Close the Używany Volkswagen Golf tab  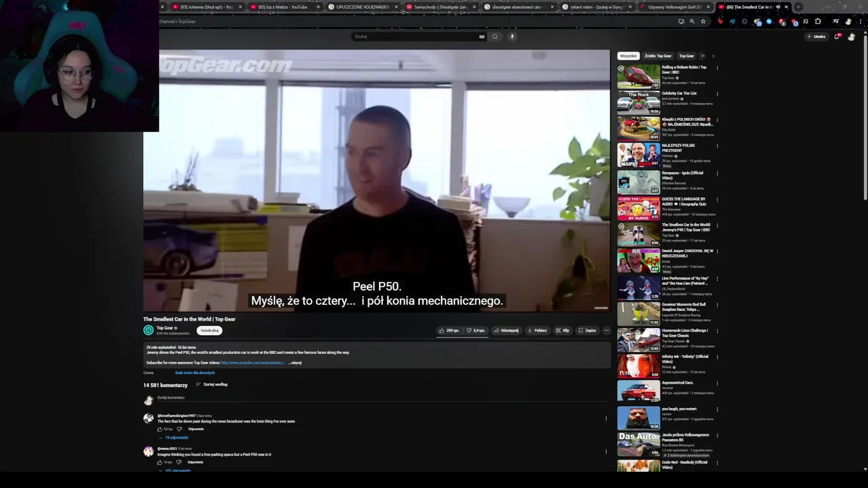708,7
